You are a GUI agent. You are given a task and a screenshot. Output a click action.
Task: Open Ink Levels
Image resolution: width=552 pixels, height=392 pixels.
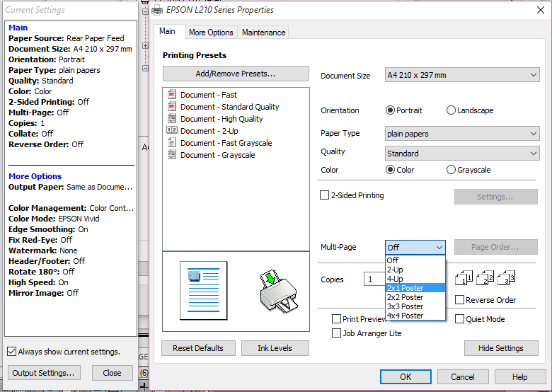[x=275, y=348]
